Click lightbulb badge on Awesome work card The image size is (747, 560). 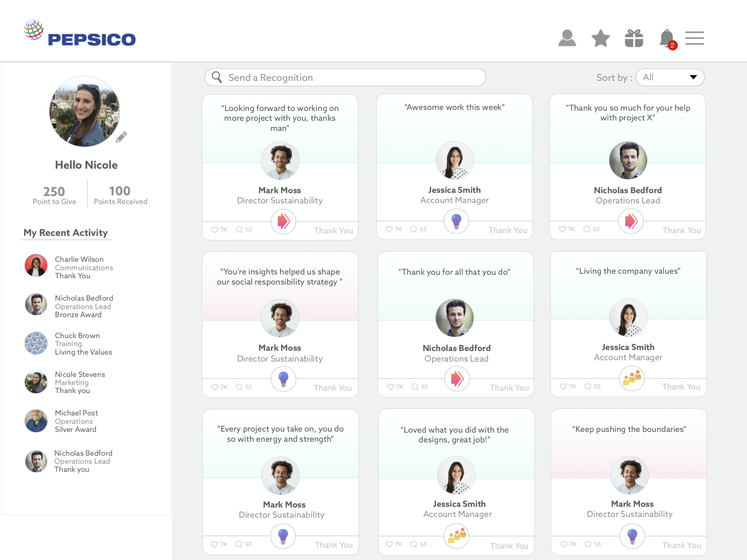[x=456, y=221]
